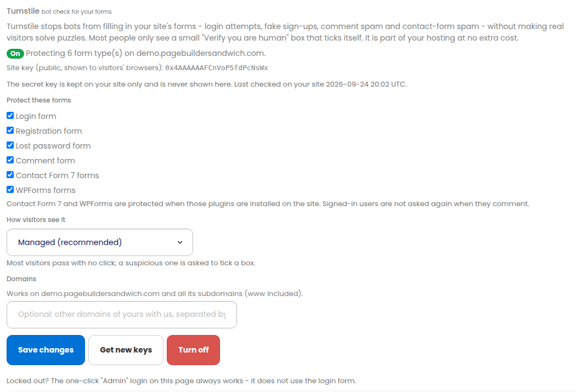Click the Get new keys button
The width and height of the screenshot is (587, 392).
pyautogui.click(x=126, y=350)
